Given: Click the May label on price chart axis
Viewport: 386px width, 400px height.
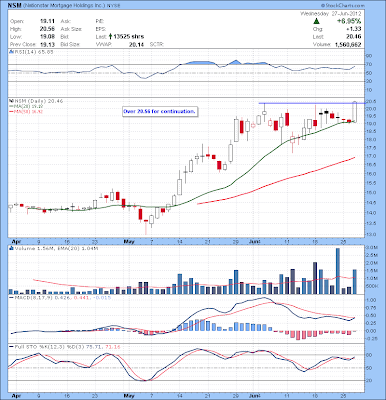Looking at the screenshot, I should [129, 241].
